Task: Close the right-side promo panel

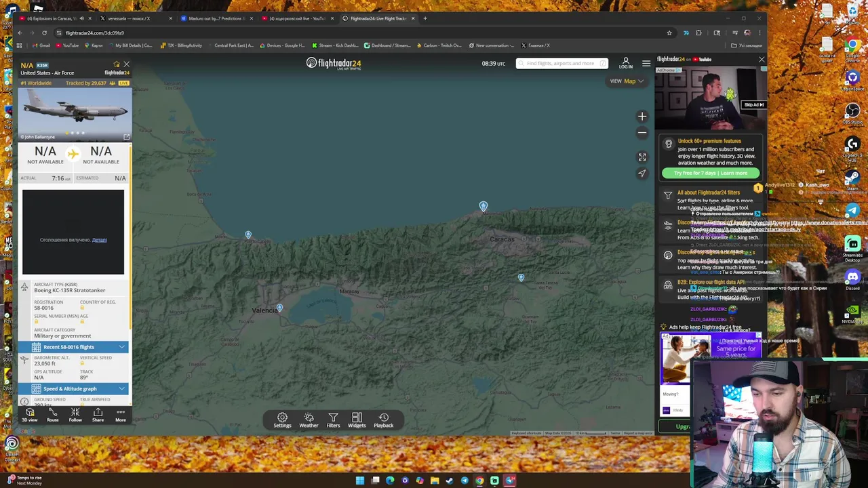Action: click(x=762, y=60)
